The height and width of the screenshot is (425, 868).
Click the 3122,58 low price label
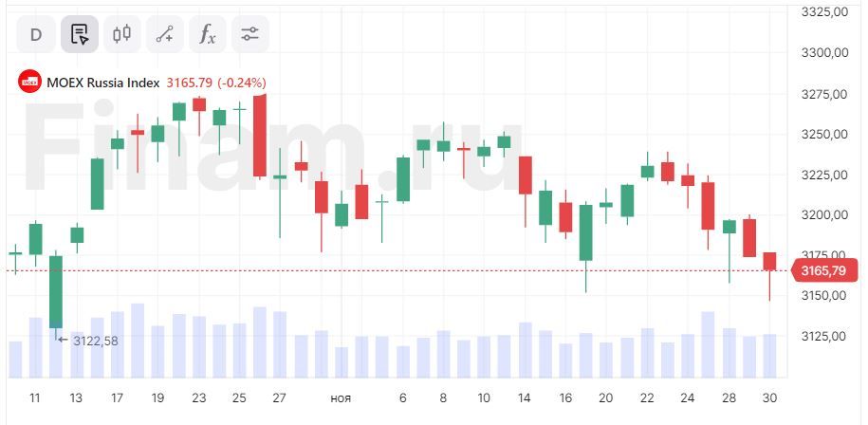(94, 341)
